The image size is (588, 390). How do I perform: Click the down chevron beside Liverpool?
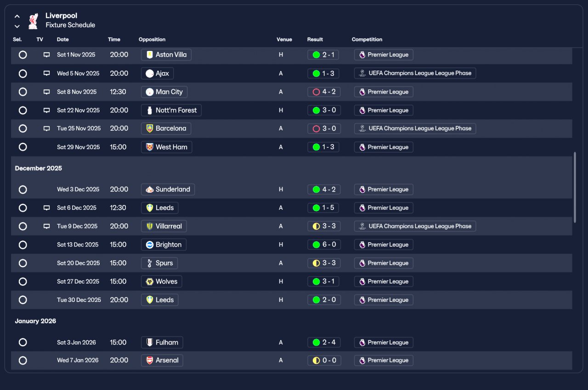pyautogui.click(x=17, y=26)
